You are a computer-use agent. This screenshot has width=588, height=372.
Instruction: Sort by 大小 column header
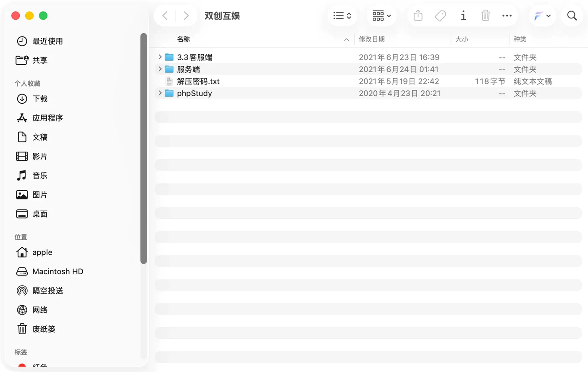coord(462,39)
